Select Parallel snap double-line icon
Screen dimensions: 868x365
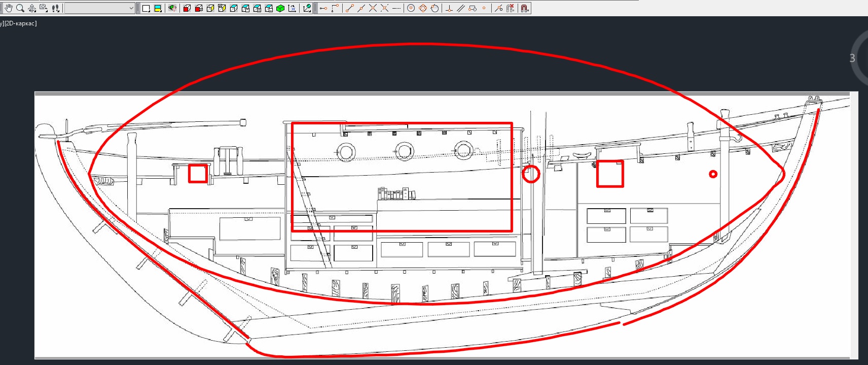point(460,8)
